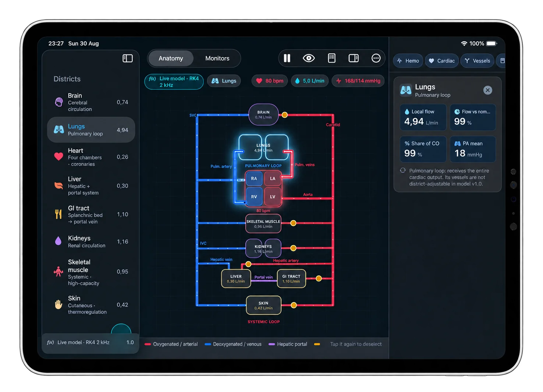
Task: Click the 'Hepatic vein' vessel label
Action: click(221, 259)
